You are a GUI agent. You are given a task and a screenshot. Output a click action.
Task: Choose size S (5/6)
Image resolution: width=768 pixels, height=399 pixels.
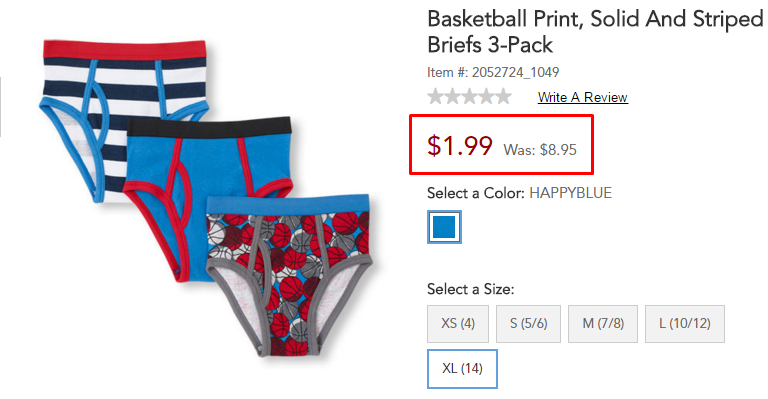click(x=528, y=324)
